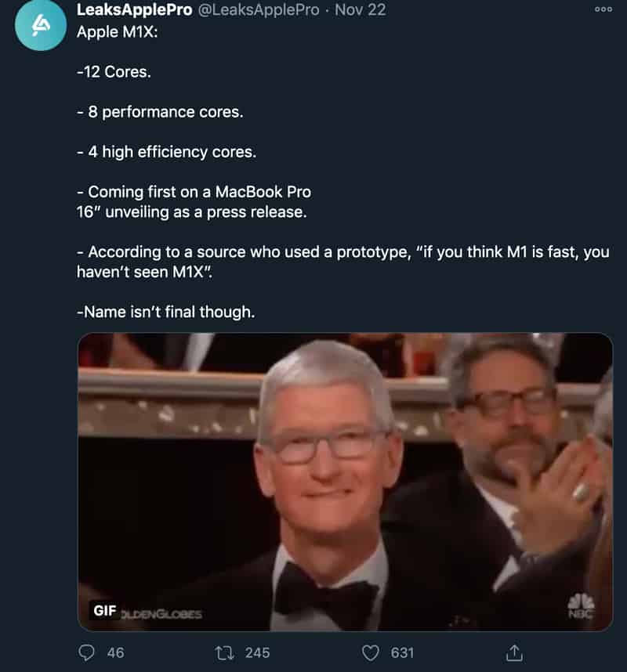Image resolution: width=627 pixels, height=672 pixels.
Task: Click the 'Apple M1X:' tweet heading text
Action: tap(117, 32)
